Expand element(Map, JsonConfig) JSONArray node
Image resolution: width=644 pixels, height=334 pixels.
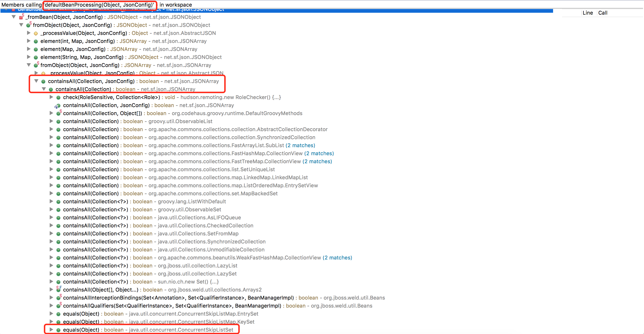[x=29, y=49]
